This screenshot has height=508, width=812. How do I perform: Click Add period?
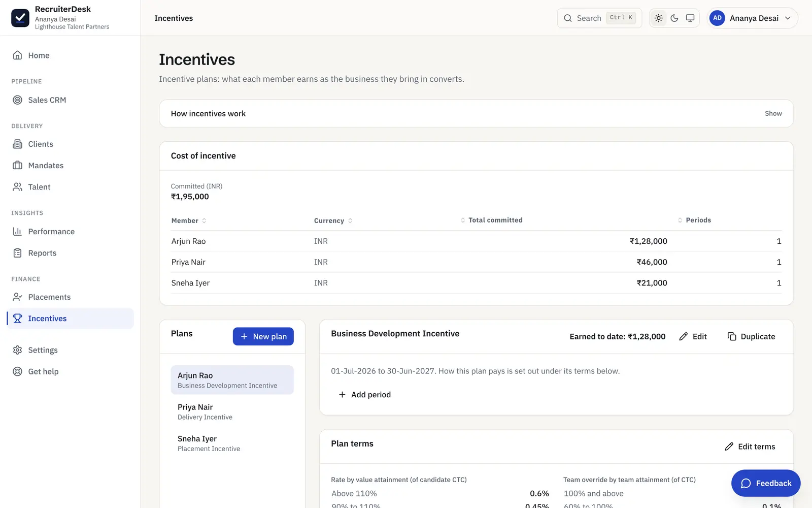click(364, 395)
